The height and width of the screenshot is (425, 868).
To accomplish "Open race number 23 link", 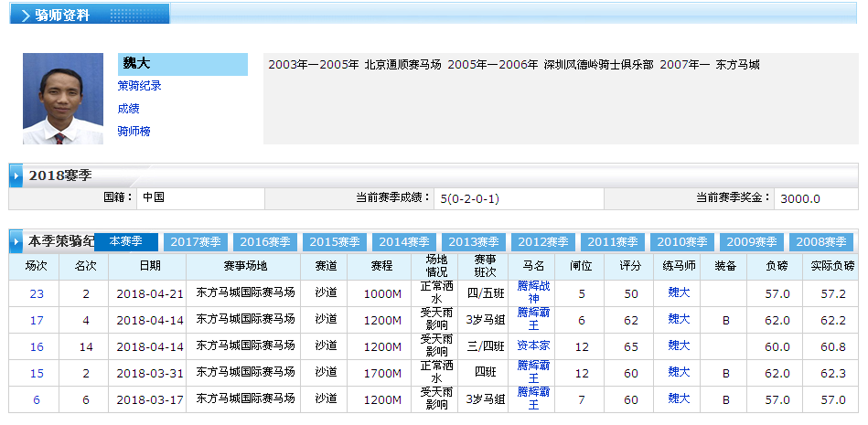I will (x=37, y=293).
